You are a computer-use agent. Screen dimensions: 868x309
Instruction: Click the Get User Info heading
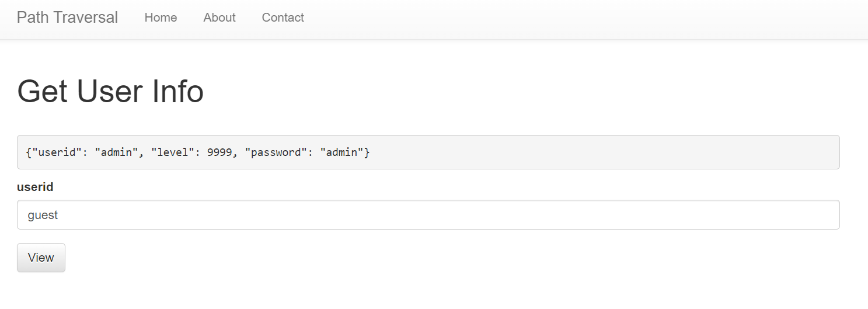tap(110, 92)
